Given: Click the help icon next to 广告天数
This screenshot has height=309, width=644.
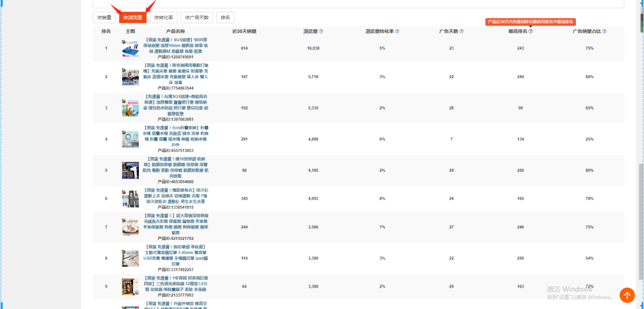Looking at the screenshot, I should coord(462,31).
